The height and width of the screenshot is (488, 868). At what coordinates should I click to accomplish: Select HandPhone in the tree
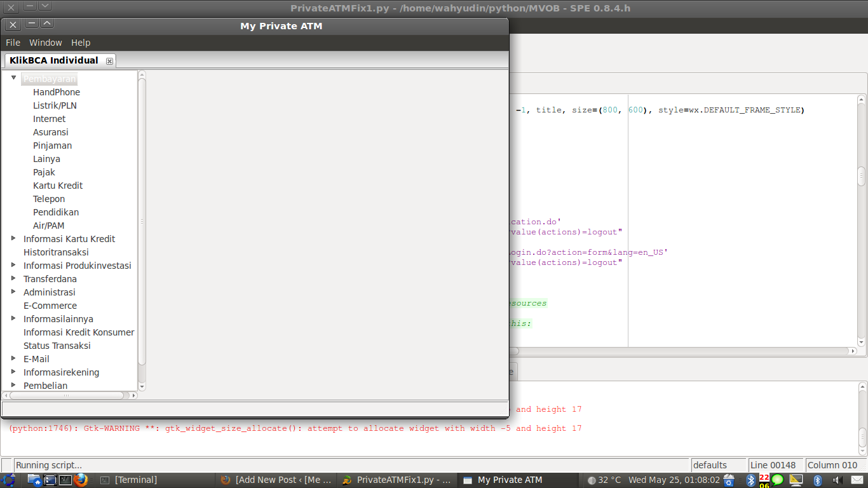click(x=57, y=92)
